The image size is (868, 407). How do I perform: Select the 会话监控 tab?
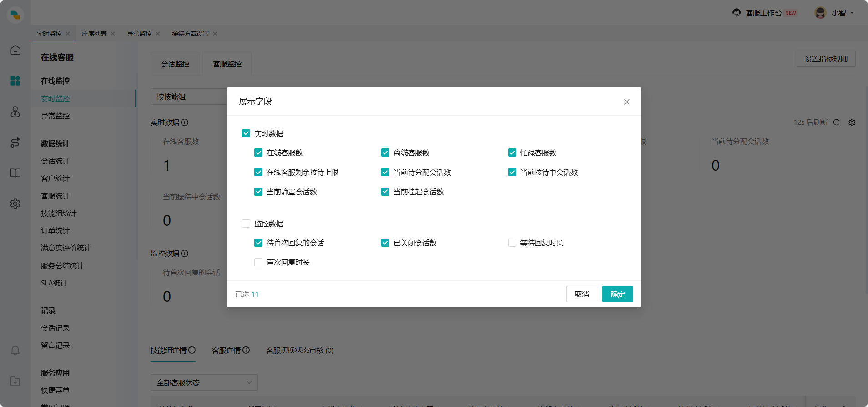(175, 64)
